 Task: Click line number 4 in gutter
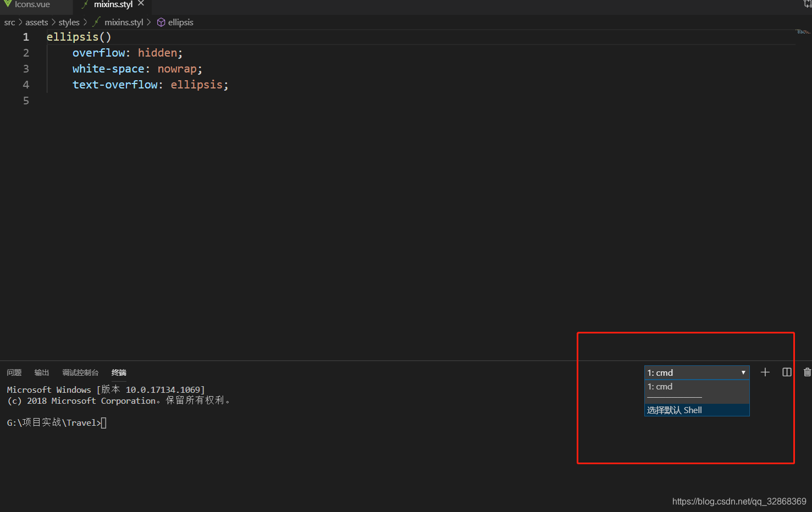26,85
